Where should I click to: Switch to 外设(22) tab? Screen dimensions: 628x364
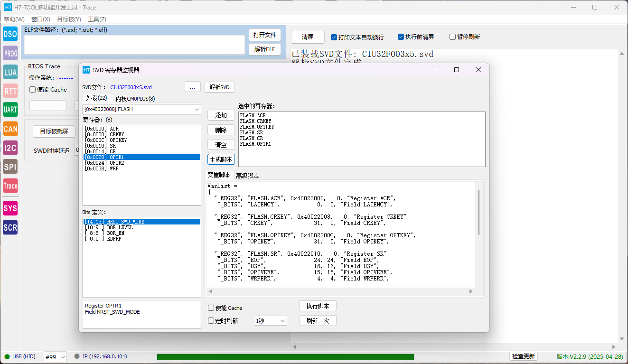[97, 98]
